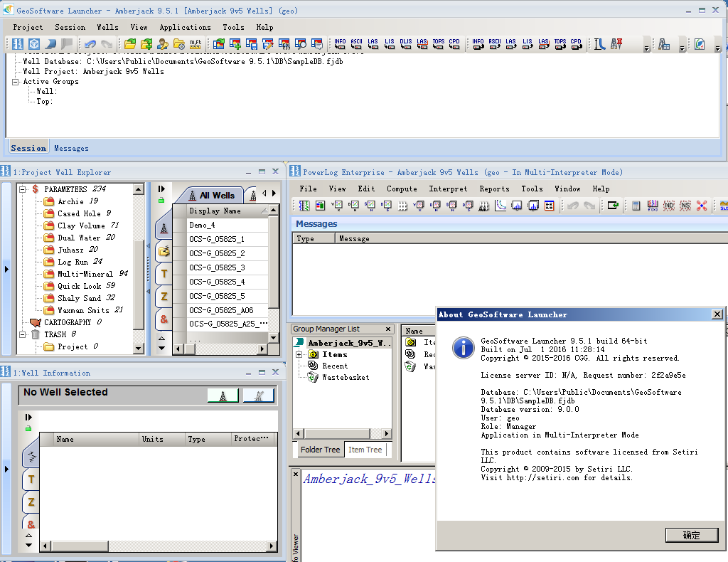
Task: Collapse the Active Groups node in Session
Action: click(x=16, y=82)
